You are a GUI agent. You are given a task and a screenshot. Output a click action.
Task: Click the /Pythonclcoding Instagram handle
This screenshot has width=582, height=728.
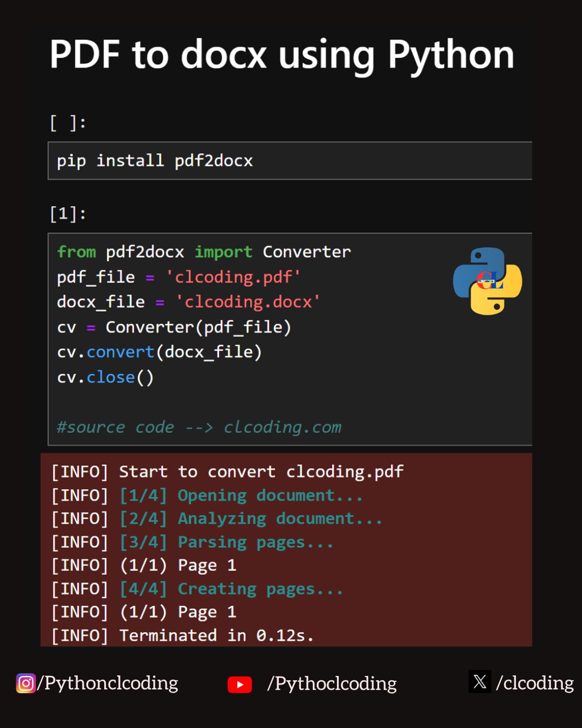107,683
